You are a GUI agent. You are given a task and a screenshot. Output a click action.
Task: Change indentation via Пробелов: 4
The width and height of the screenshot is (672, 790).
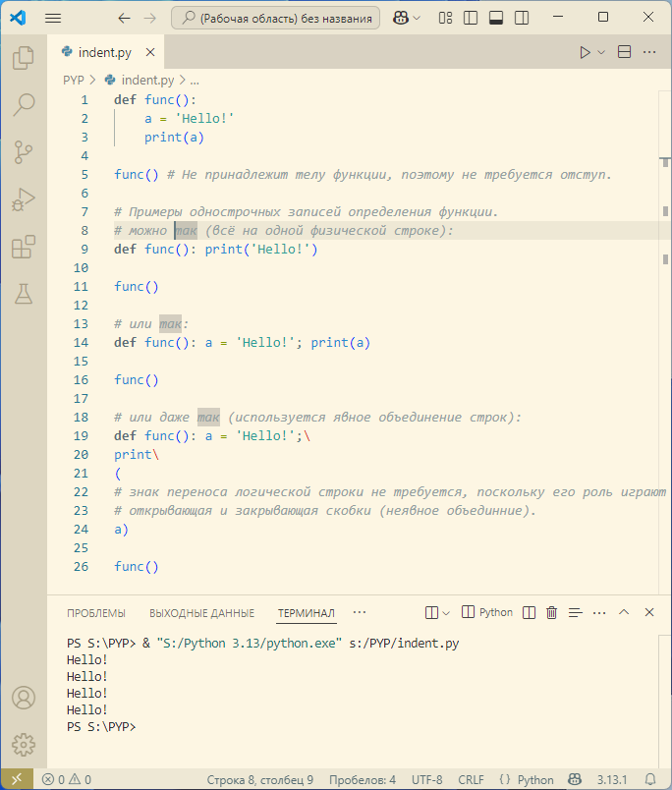click(363, 779)
